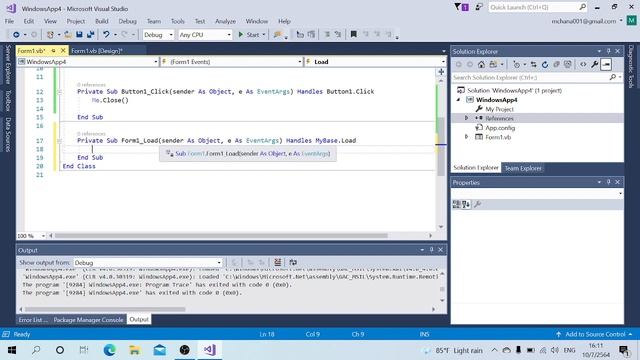This screenshot has height=360, width=640.
Task: Switch to the Error List tab
Action: (33, 320)
